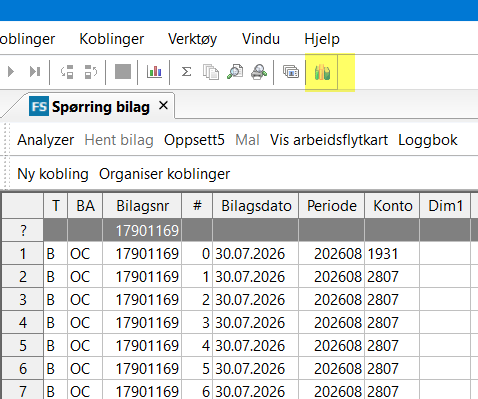This screenshot has width=478, height=399.
Task: Click the Konto filter field in the ? row
Action: (392, 230)
